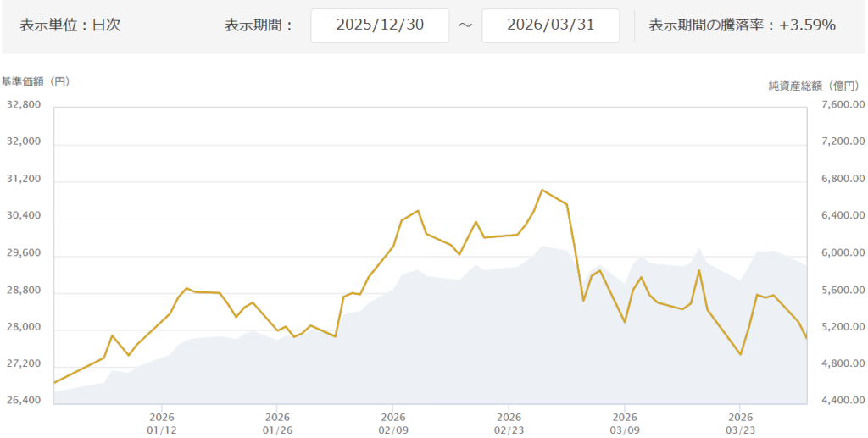This screenshot has width=868, height=438.
Task: Click the start date field 2025/12/30
Action: [380, 25]
